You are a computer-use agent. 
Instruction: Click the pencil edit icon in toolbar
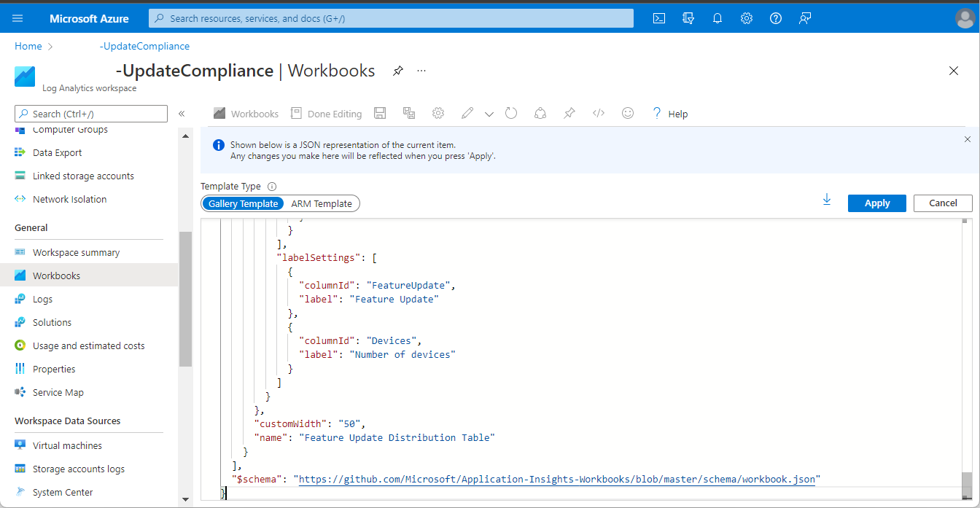coord(467,113)
